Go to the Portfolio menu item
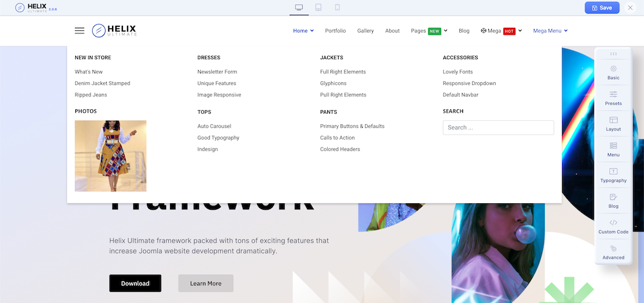This screenshot has width=644, height=303. pos(335,31)
